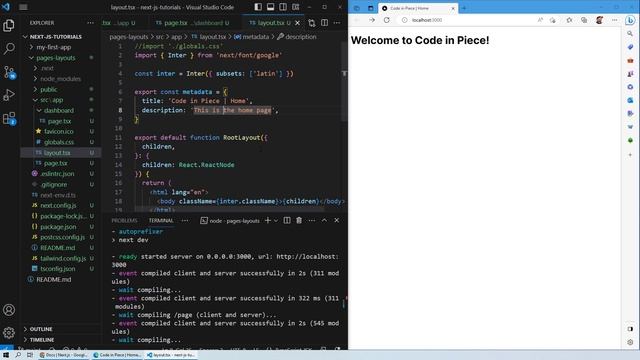
Task: Split the terminal
Action: pyautogui.click(x=287, y=220)
